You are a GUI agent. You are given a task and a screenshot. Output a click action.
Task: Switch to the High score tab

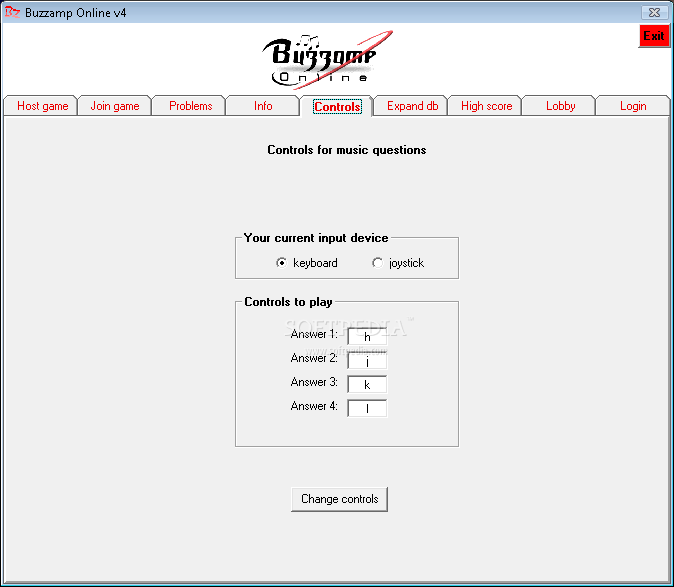tap(485, 106)
